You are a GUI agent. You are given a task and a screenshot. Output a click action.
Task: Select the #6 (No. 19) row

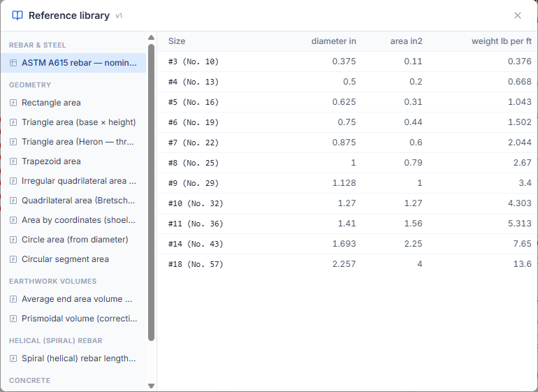347,122
